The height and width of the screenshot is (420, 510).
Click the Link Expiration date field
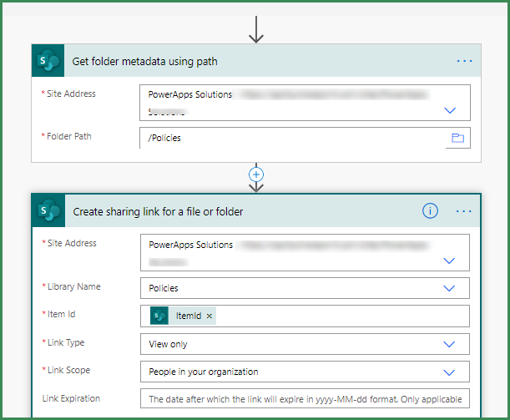click(305, 398)
